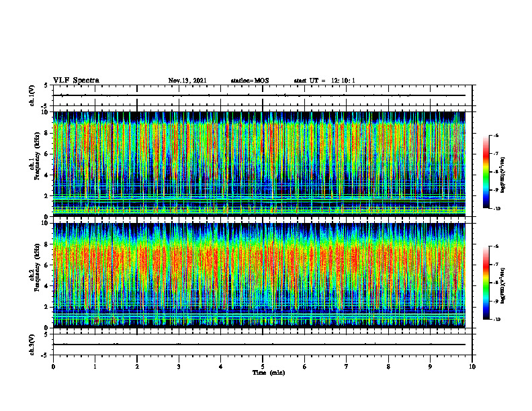Screen dimensions: 532x411
Task: Click the "ch.1(V)" axis label
Action: (x=32, y=95)
